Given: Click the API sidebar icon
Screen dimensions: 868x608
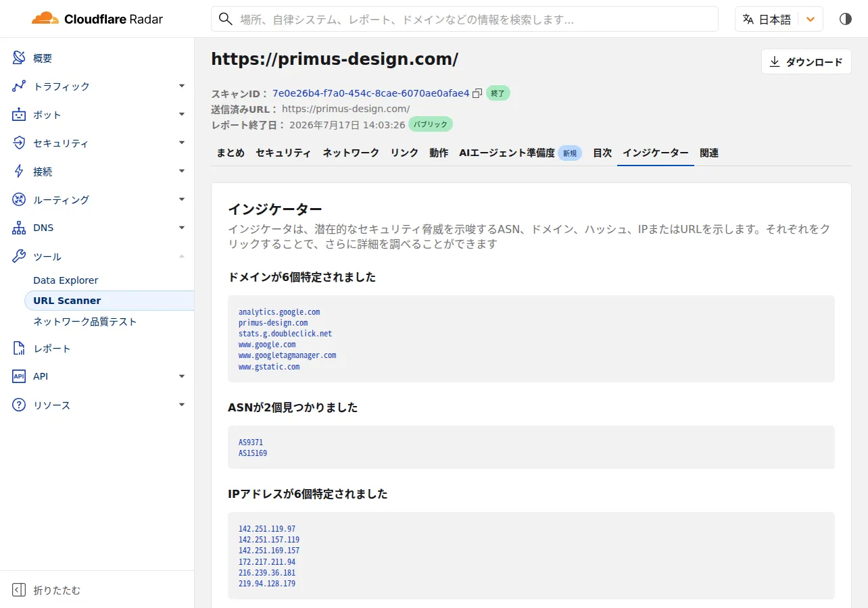Looking at the screenshot, I should [19, 376].
